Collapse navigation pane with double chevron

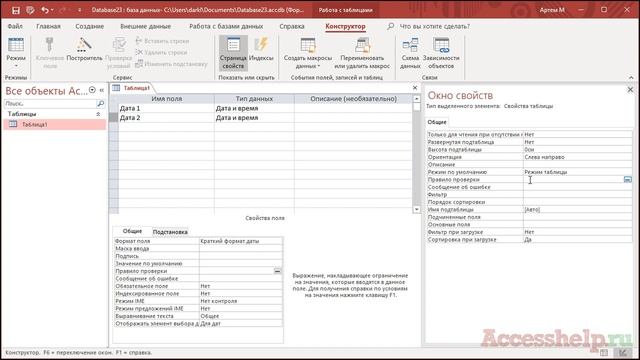(x=102, y=90)
